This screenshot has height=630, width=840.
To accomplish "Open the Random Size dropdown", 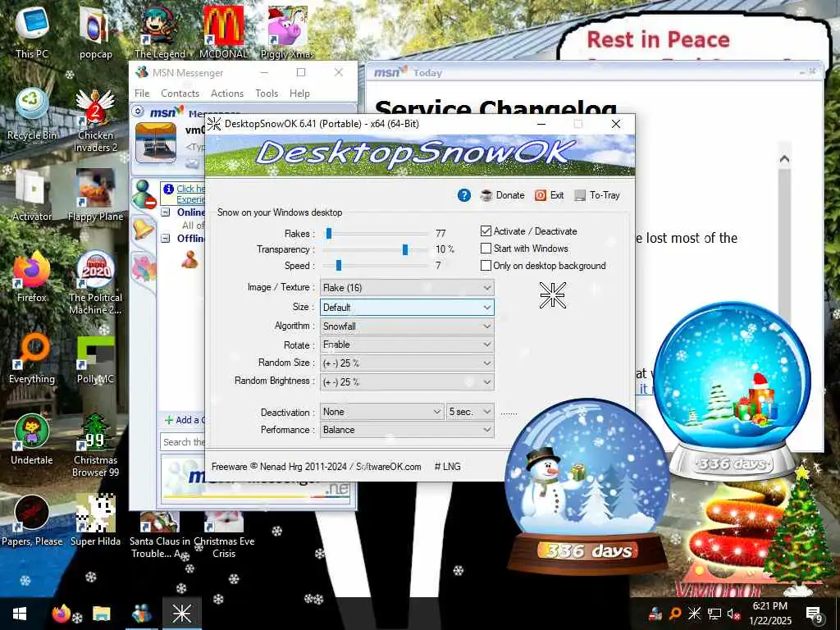I will tap(407, 363).
